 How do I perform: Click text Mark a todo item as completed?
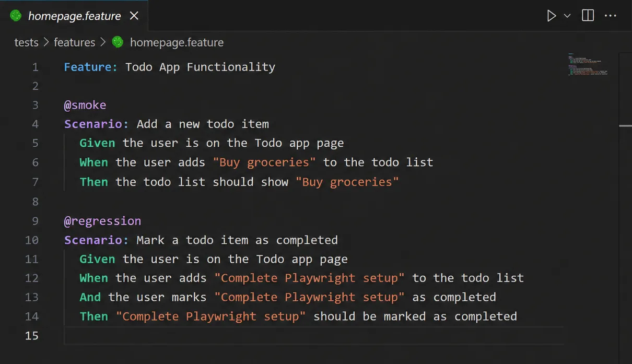237,240
